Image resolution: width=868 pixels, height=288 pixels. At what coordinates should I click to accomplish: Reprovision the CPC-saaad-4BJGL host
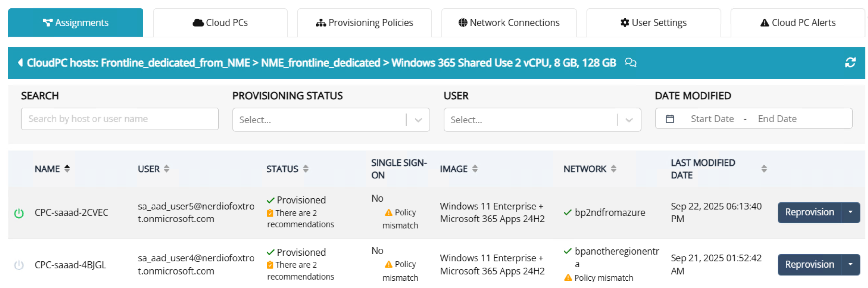(x=809, y=265)
